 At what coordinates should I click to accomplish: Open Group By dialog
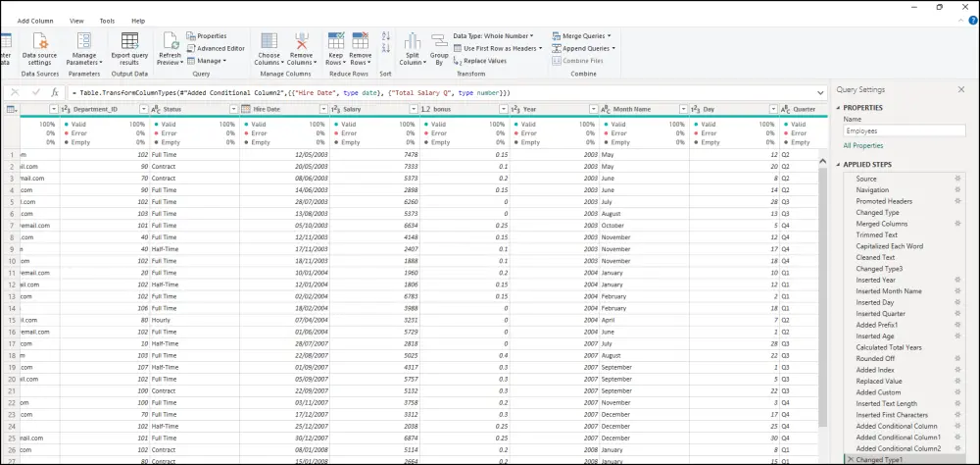tap(439, 50)
